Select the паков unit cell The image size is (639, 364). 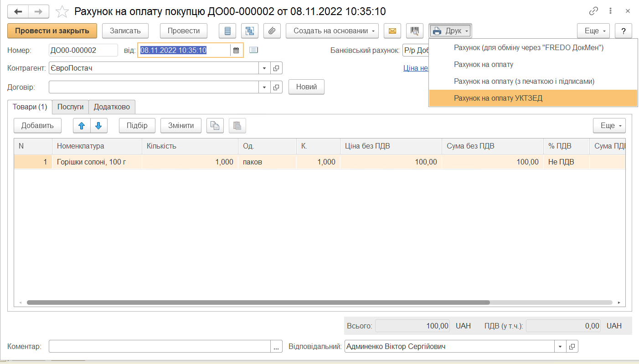pos(267,162)
